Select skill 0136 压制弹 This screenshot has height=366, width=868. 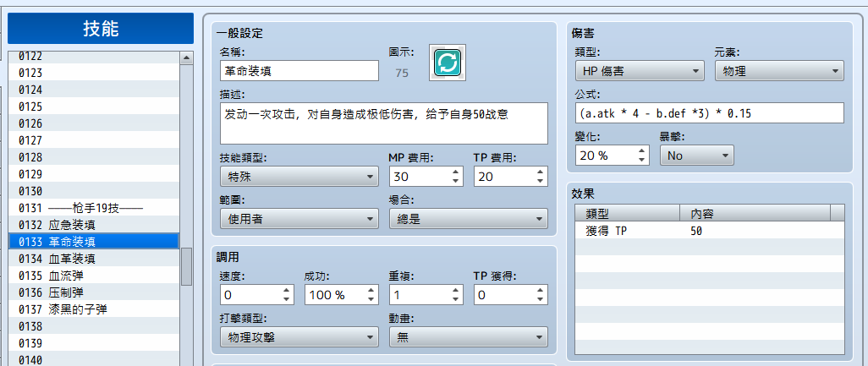[x=94, y=292]
